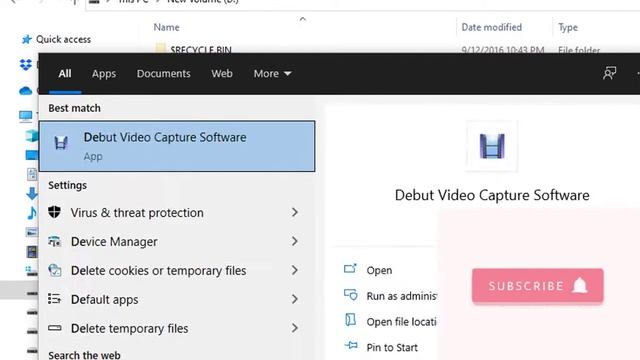Expand the Virus & threat protection chevron
The width and height of the screenshot is (640, 360).
(x=295, y=212)
